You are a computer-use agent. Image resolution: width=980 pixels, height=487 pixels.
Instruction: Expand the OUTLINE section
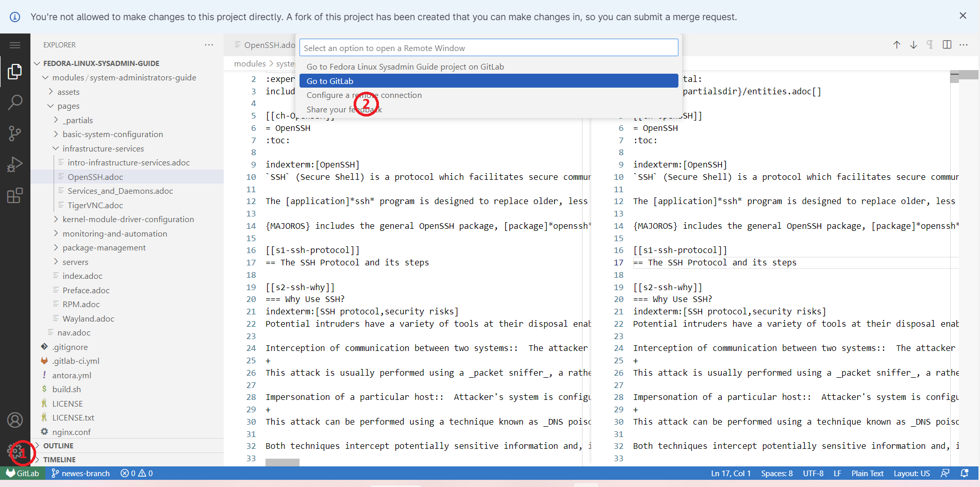[127, 446]
